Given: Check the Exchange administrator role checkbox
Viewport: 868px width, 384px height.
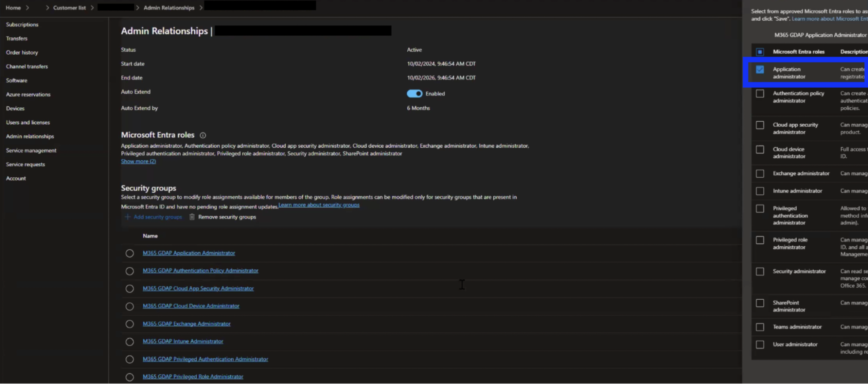Looking at the screenshot, I should click(x=759, y=174).
